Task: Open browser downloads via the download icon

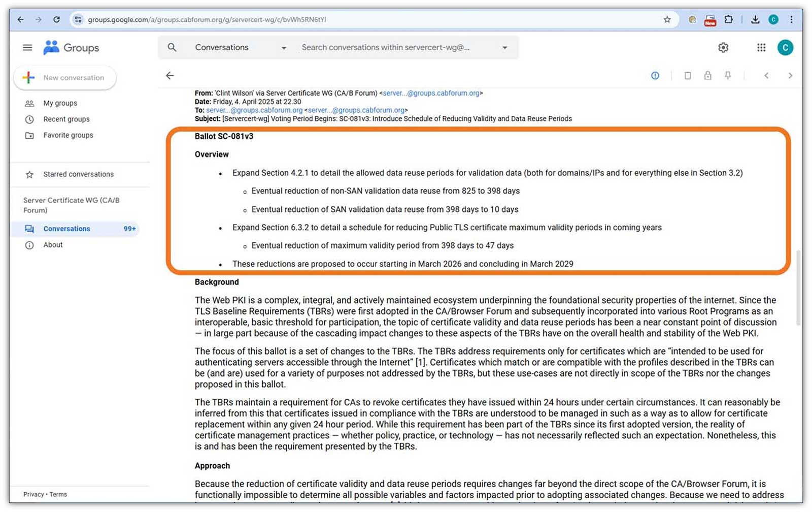Action: tap(755, 19)
